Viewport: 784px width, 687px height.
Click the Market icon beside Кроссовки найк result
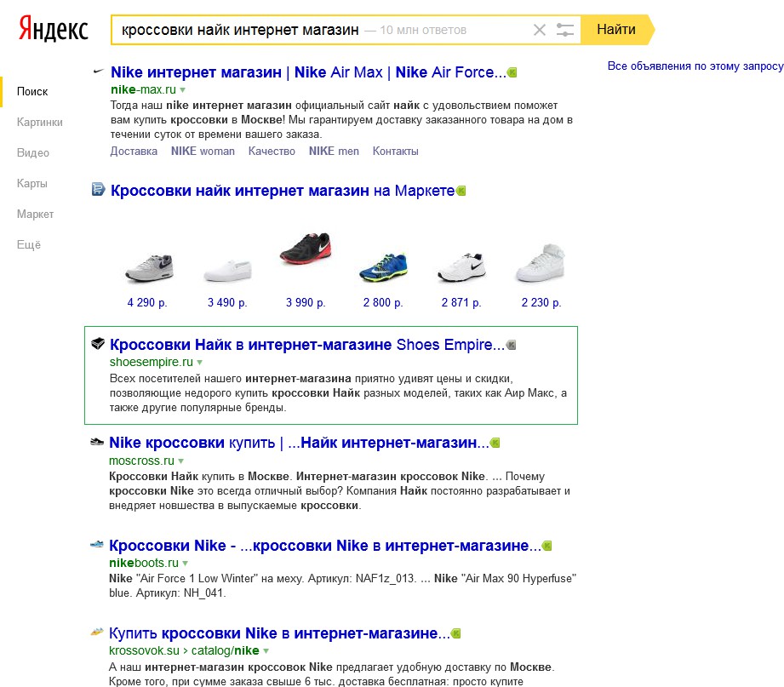click(x=99, y=190)
